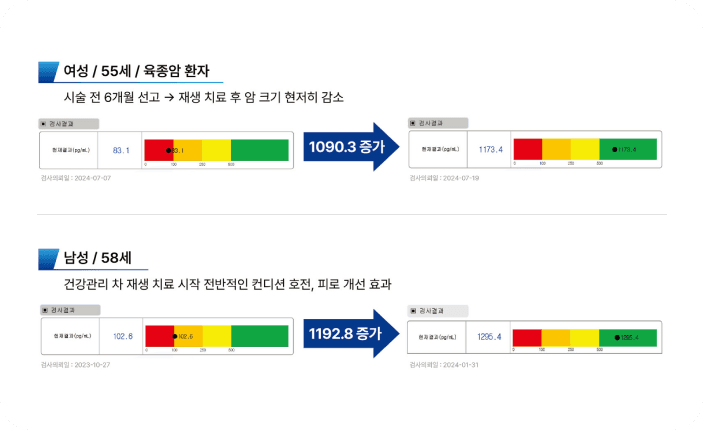This screenshot has height=430, width=703.
Task: Click the red segment of the 1173.4 result bar
Action: [527, 150]
